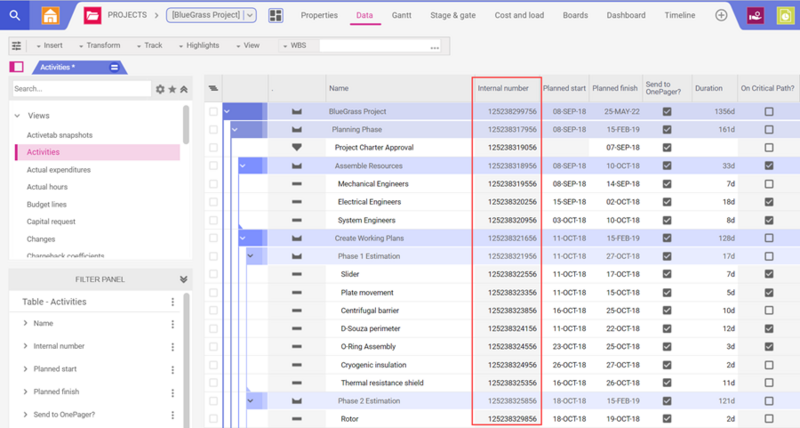Collapse the Views tree section

(17, 116)
